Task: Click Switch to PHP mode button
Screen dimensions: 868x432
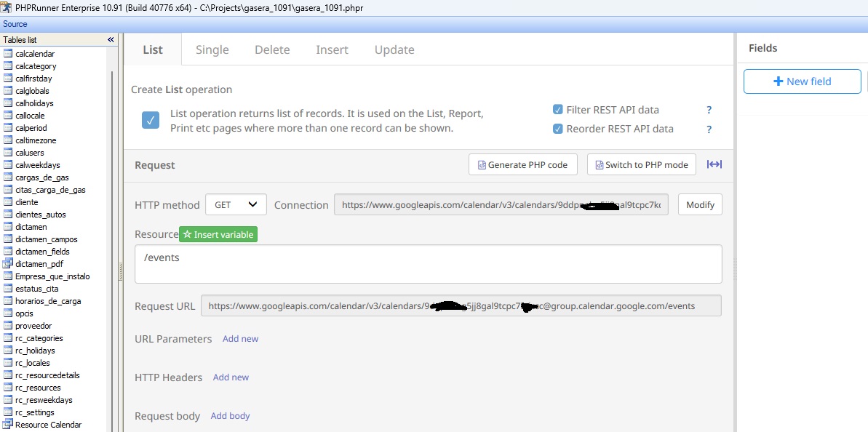Action: point(641,165)
